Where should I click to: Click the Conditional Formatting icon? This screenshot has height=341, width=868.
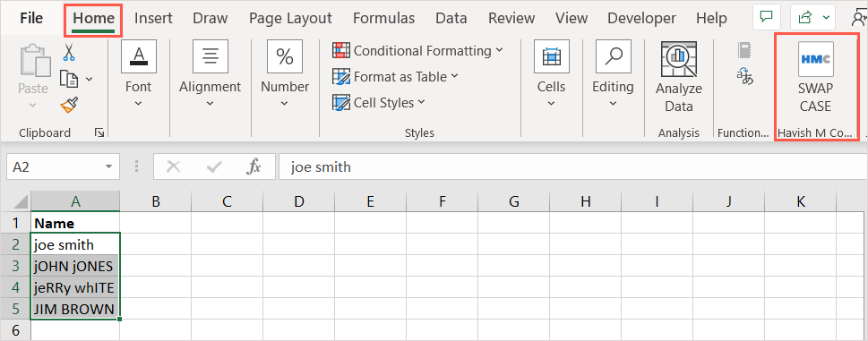click(x=341, y=50)
